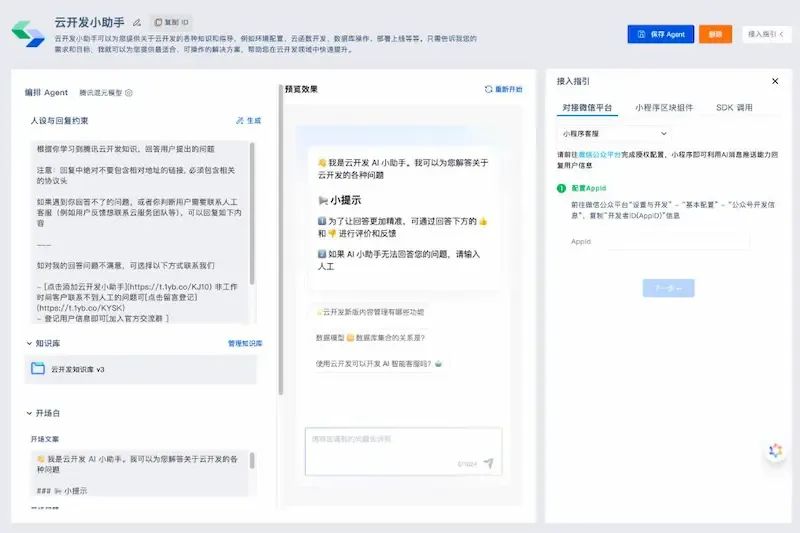Click the pencil edit icon beside 云开发小助手
800x533 pixels.
[137, 22]
